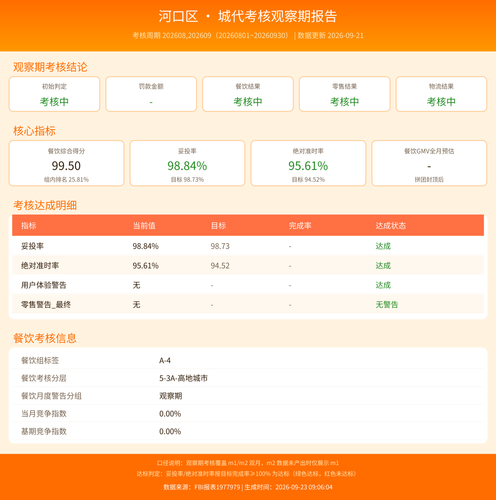
Task: Click 目标 98.73% in the 妥投率 card
Action: click(187, 180)
